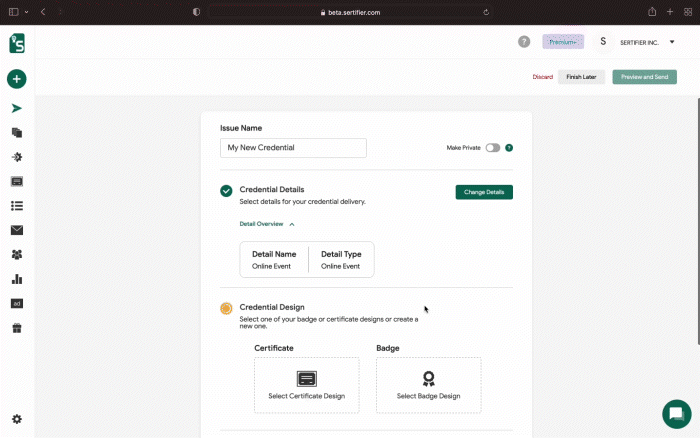Image resolution: width=700 pixels, height=438 pixels.
Task: Click the Discard link
Action: click(542, 77)
